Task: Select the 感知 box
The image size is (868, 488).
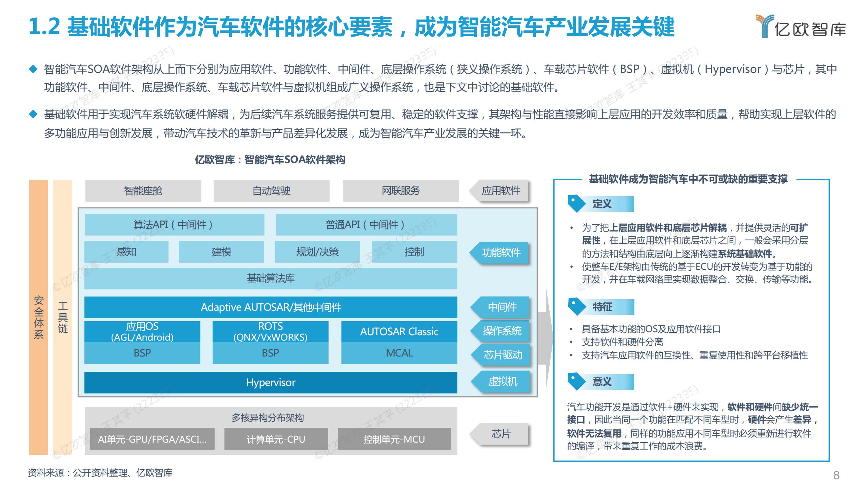Action: pyautogui.click(x=126, y=252)
